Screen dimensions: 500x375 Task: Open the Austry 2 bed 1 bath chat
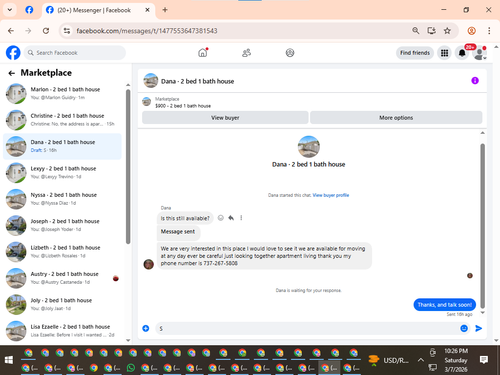click(62, 278)
